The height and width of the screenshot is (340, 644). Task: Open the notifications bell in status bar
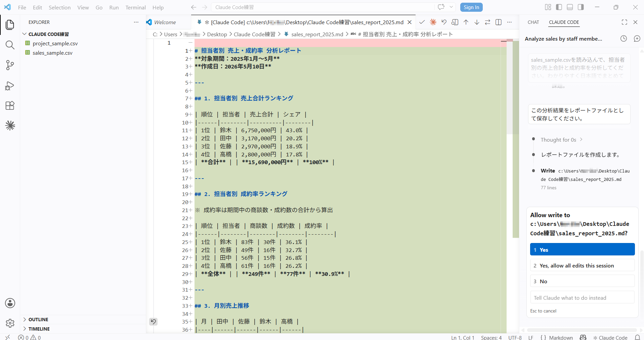(x=637, y=337)
